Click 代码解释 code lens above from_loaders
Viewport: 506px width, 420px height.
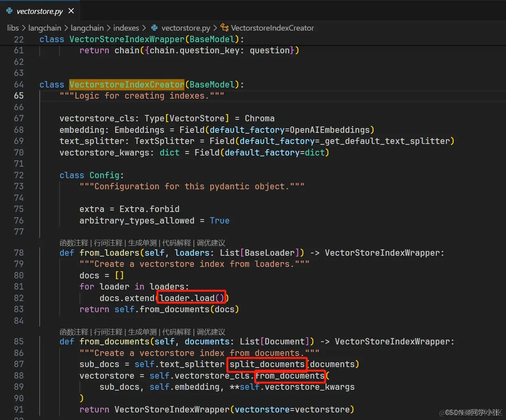[x=176, y=243]
